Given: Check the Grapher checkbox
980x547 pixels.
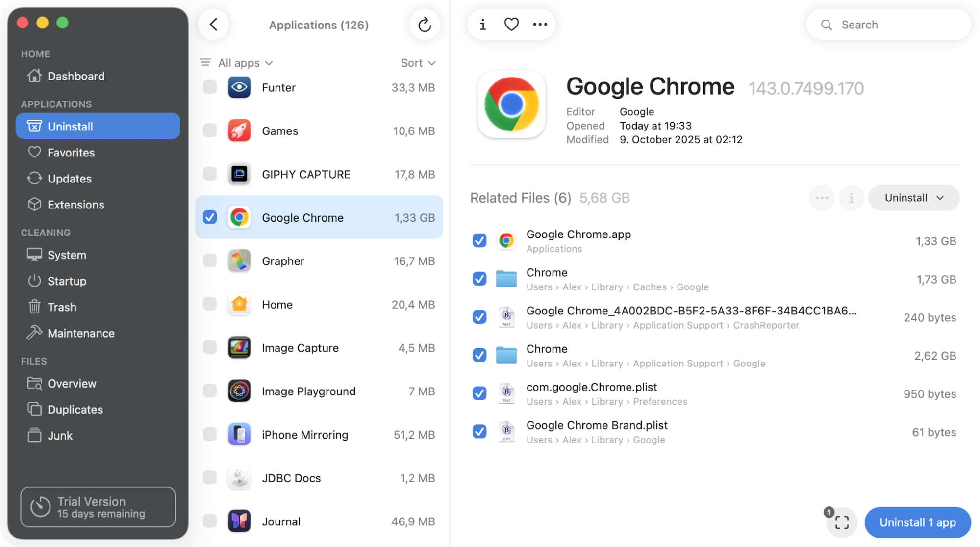Looking at the screenshot, I should [x=210, y=261].
